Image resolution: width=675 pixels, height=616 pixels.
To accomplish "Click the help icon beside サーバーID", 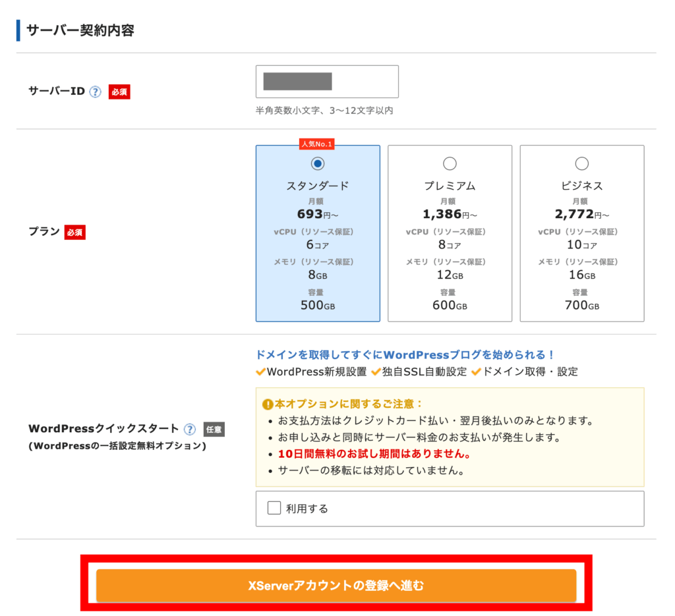I will (95, 92).
